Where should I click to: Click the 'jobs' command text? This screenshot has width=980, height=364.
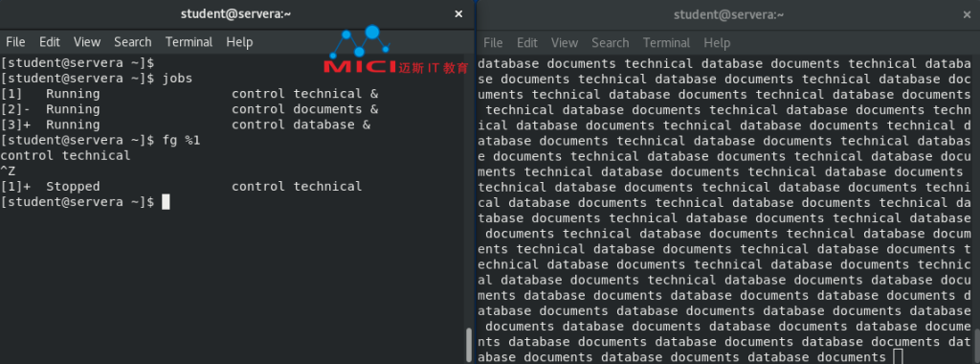(177, 79)
